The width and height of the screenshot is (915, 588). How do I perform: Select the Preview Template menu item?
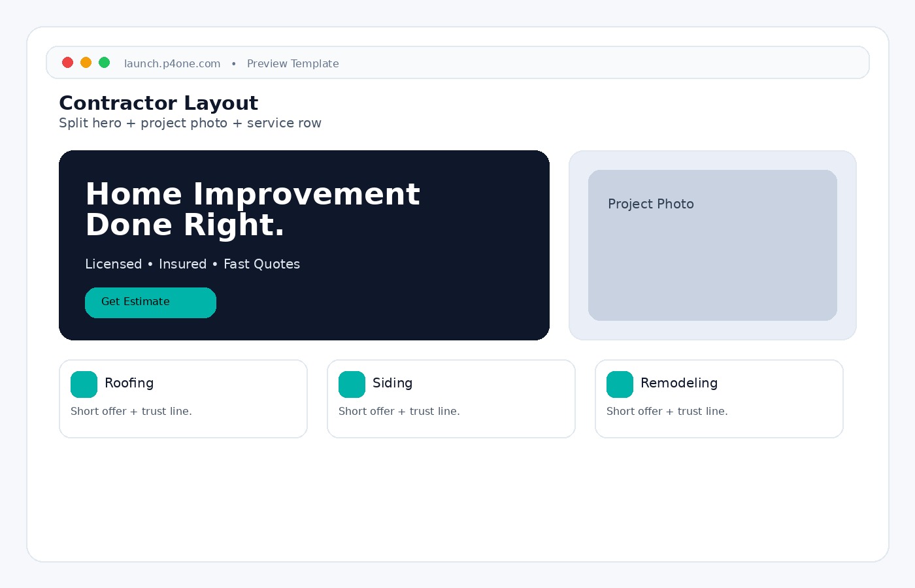tap(293, 63)
